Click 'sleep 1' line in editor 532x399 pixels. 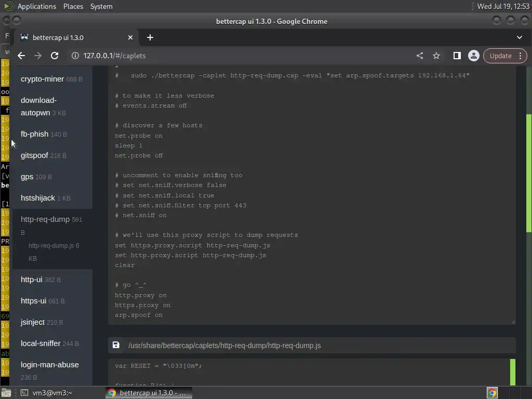128,145
